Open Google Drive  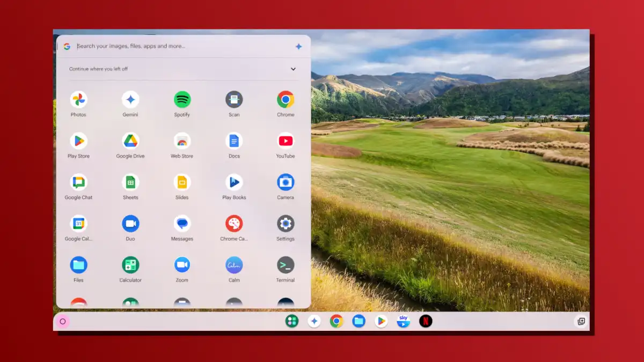click(x=130, y=141)
